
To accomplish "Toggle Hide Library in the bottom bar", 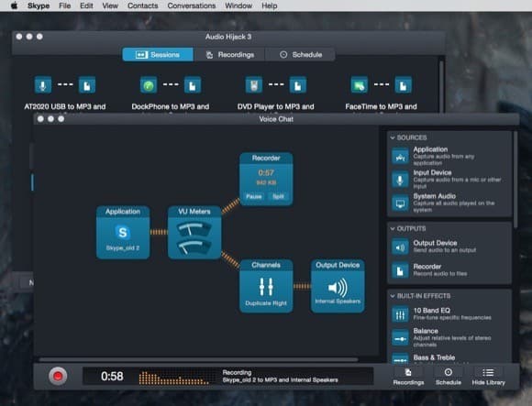I will click(x=488, y=377).
